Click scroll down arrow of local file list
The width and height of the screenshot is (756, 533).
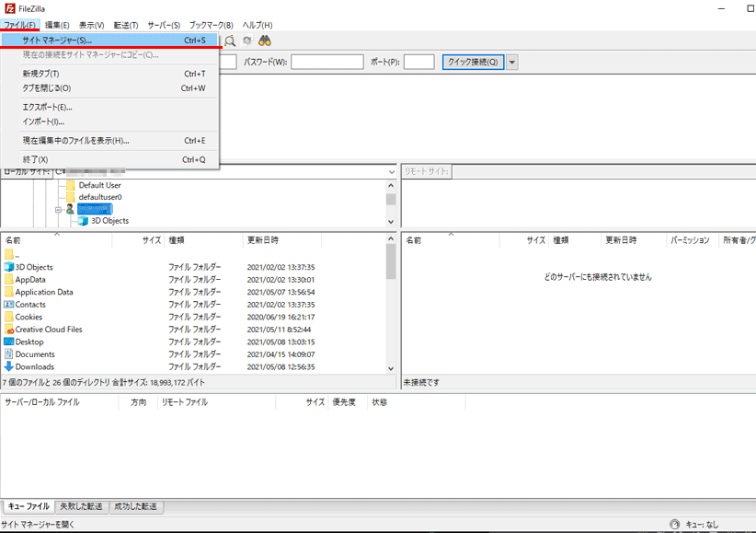coord(391,368)
